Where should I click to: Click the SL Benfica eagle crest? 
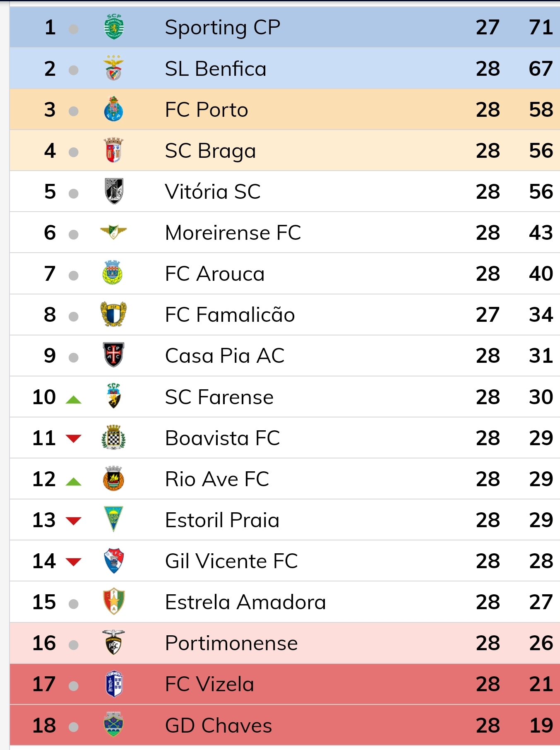[113, 68]
